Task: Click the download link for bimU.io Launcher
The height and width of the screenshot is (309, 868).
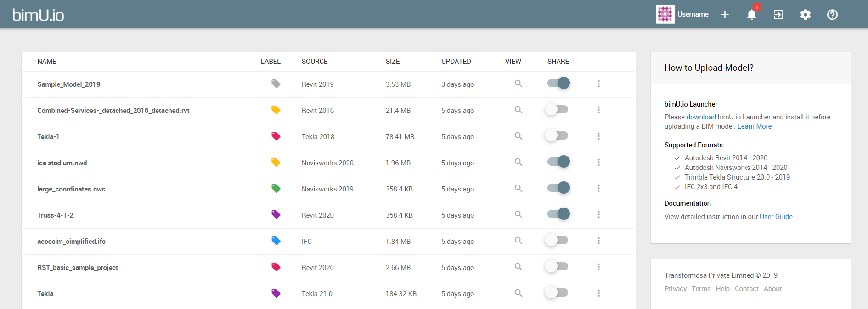Action: [x=701, y=117]
